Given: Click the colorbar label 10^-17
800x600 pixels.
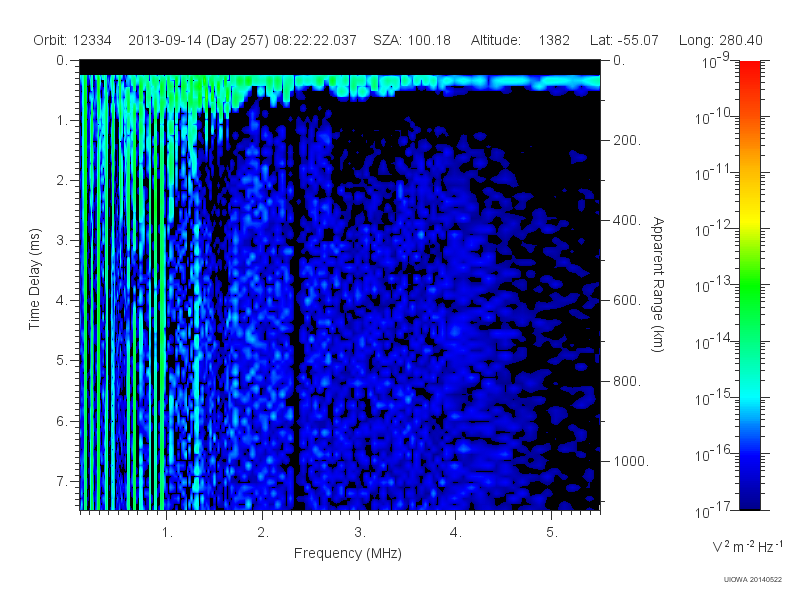Looking at the screenshot, I should tap(713, 510).
